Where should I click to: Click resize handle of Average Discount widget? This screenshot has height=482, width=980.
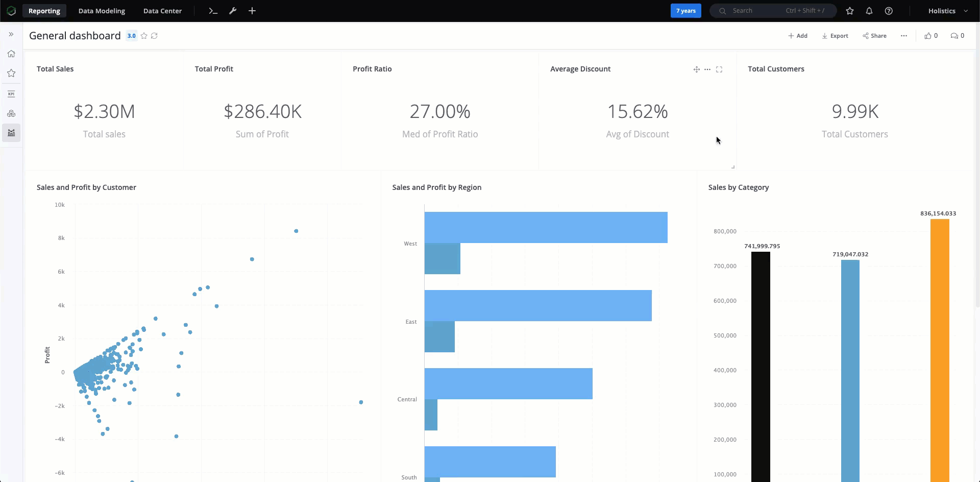(733, 166)
